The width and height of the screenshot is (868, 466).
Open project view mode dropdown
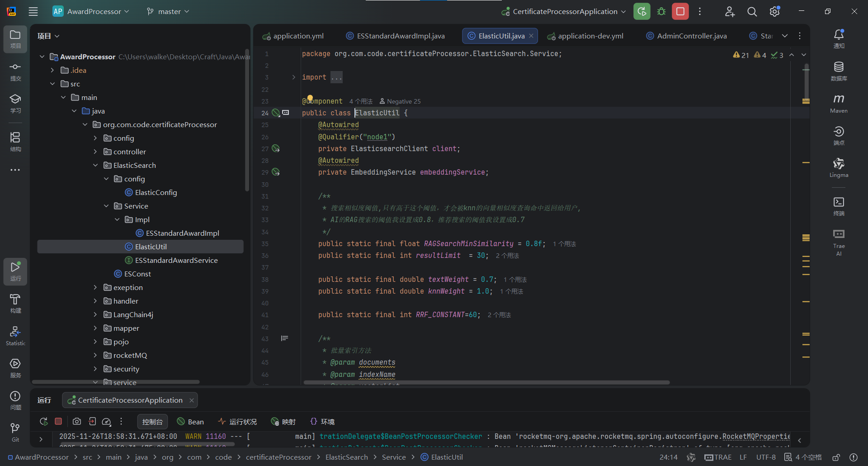[48, 36]
